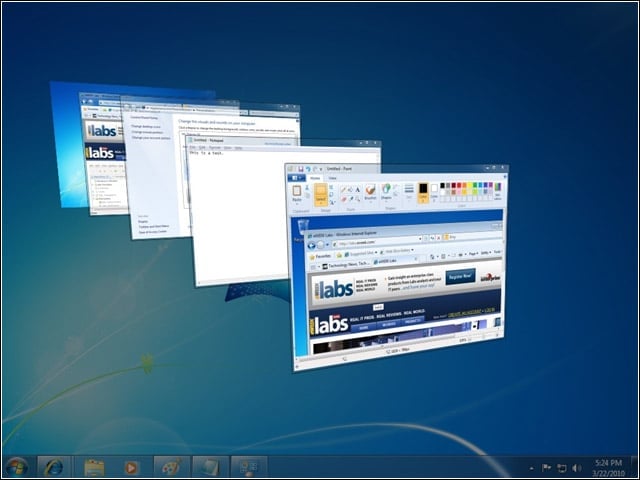Screen dimensions: 640x480
Task: Pick the green swatch in Paint palette
Action: coord(475,185)
